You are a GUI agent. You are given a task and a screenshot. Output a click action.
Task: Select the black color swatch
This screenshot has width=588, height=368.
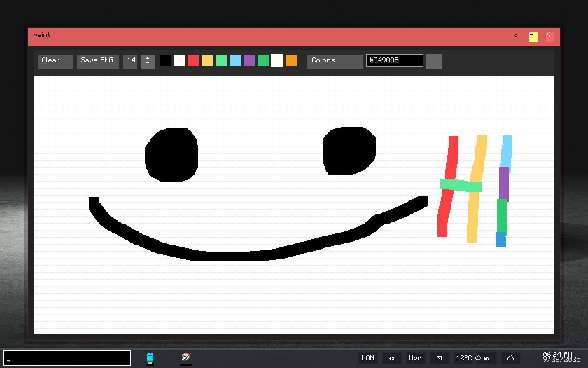165,60
